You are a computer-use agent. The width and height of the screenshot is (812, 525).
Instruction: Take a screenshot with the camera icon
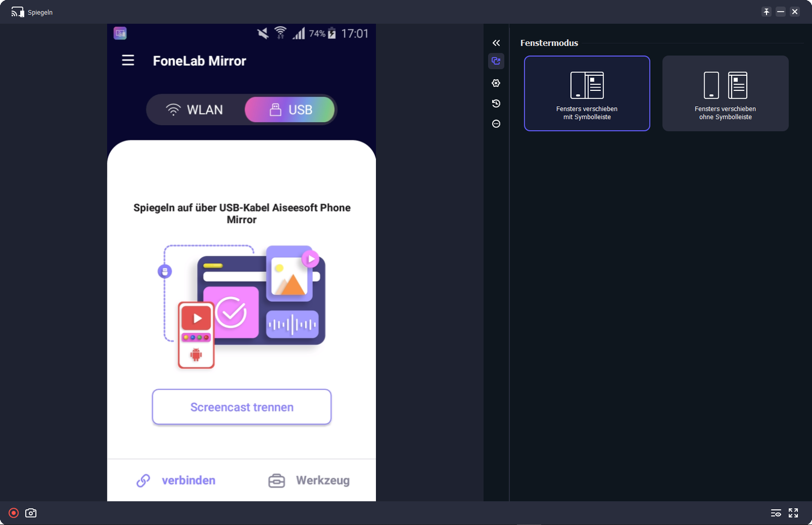31,513
